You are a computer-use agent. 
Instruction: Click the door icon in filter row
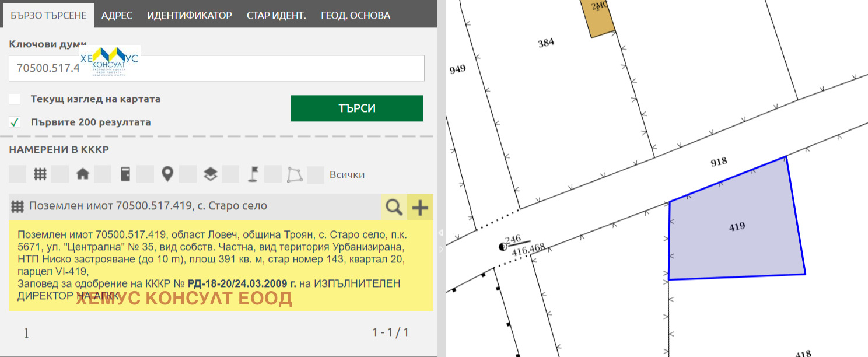click(x=125, y=174)
